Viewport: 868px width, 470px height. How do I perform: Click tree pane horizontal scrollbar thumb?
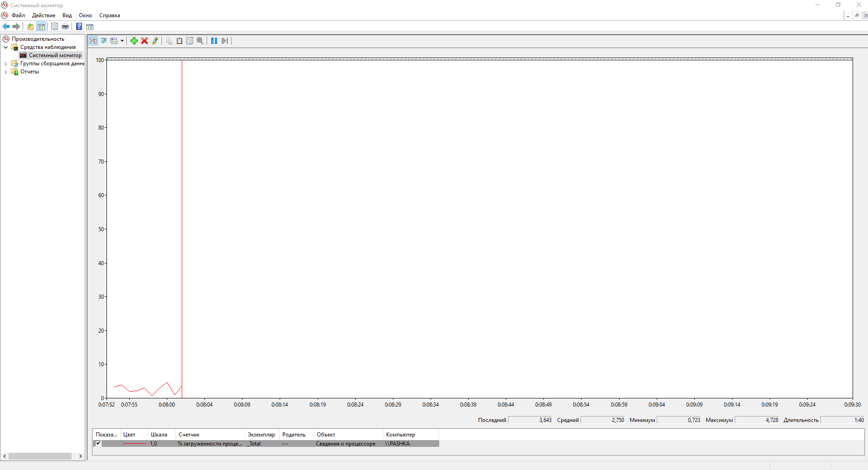coord(40,456)
